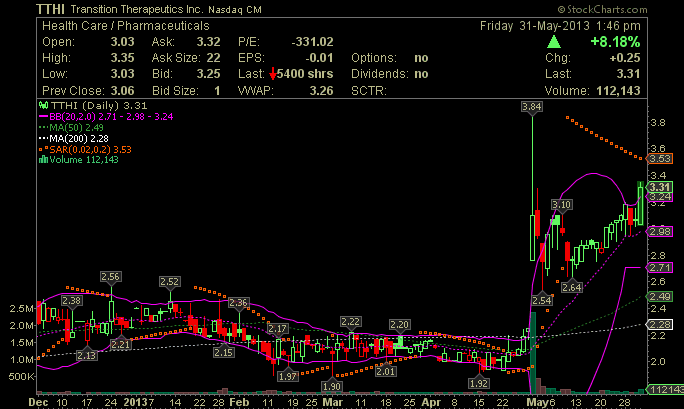This screenshot has width=684, height=409.
Task: Click the High value 3.35
Action: coord(122,58)
